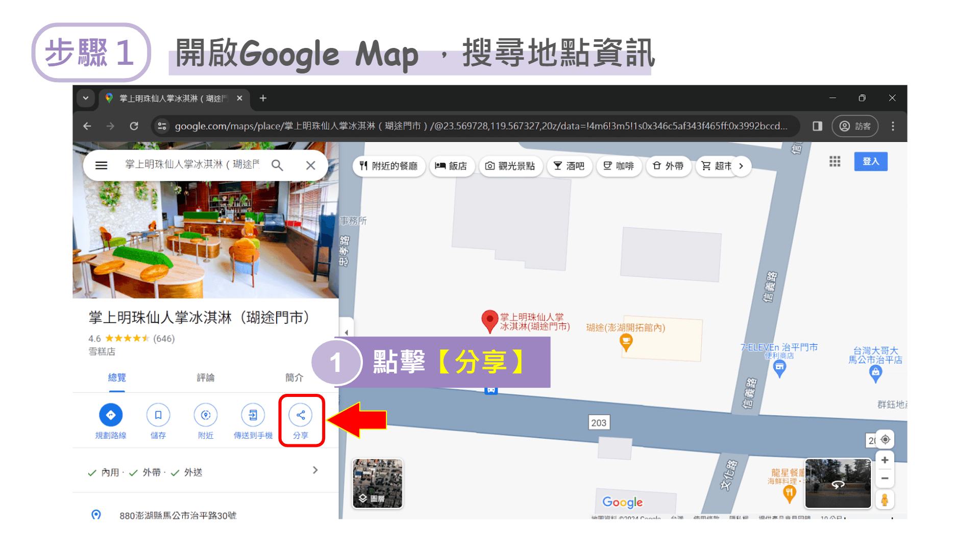Select the 總覽 tab

click(x=117, y=378)
